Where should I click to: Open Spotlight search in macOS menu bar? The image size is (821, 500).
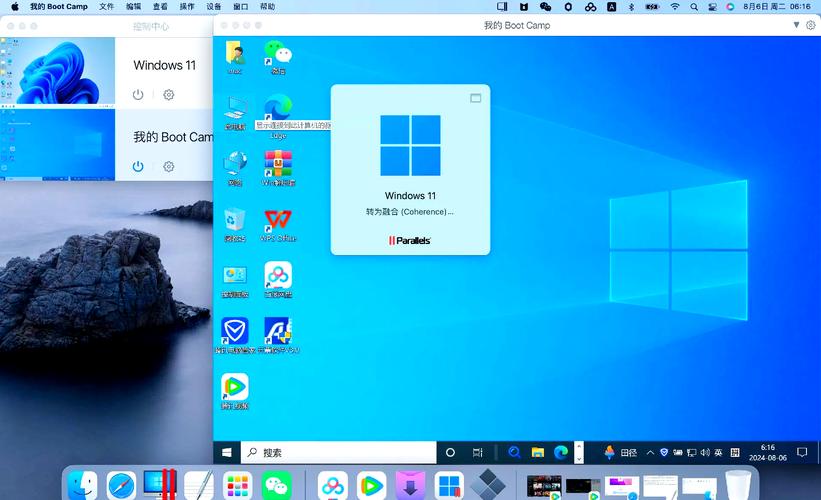pos(694,7)
